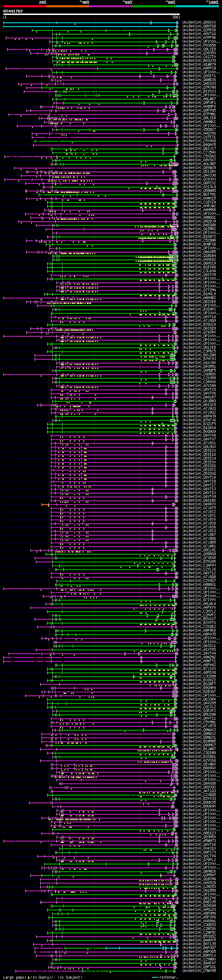Select the UniRef100_Q9FUF1 label
The width and height of the screenshot is (222, 980).
(x=199, y=103)
